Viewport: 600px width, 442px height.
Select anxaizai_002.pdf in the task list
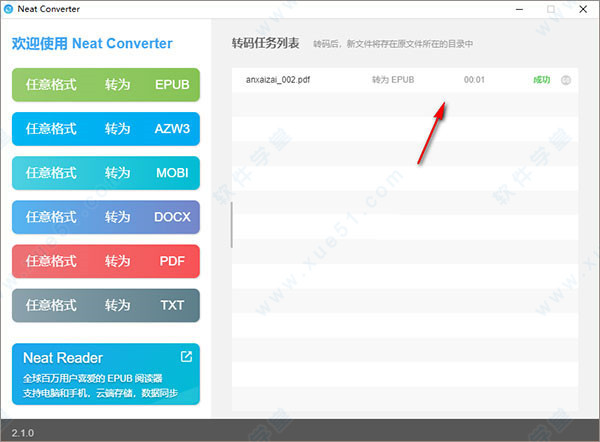coord(278,79)
